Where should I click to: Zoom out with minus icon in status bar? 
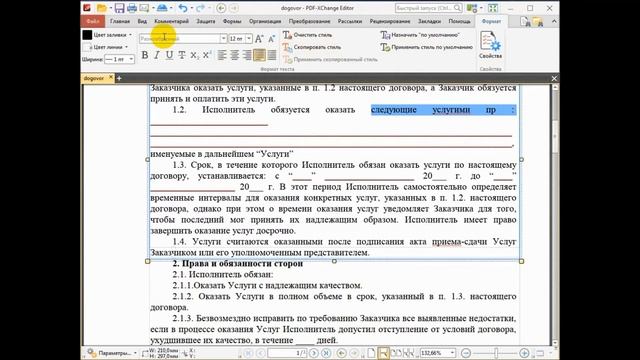tap(466, 353)
